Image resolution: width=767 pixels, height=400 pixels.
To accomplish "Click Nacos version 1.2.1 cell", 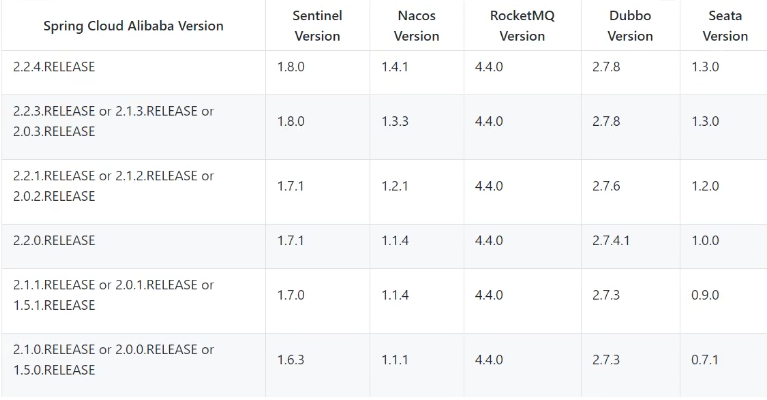I will [395, 186].
